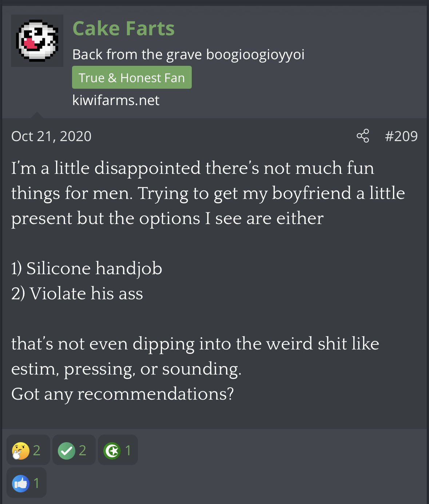Screen dimensions: 429x504
Task: Click the count beside the thinking emoji
Action: [x=37, y=451]
